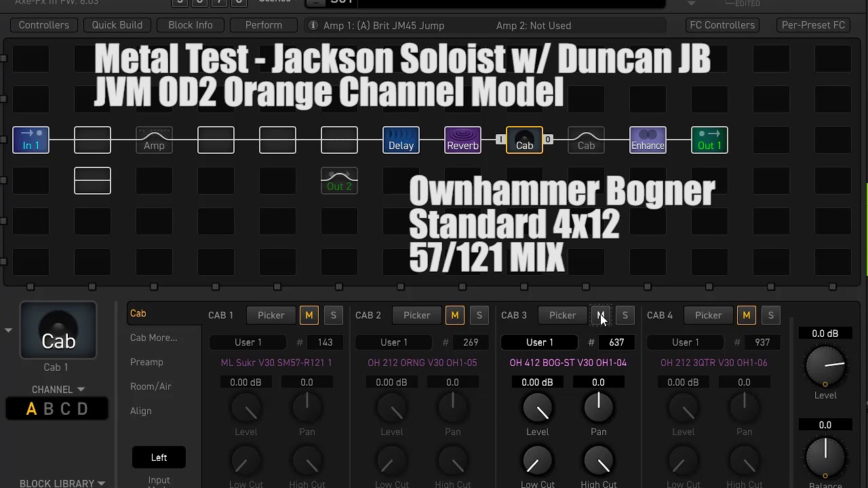Click CAB 1 number field 143

325,342
